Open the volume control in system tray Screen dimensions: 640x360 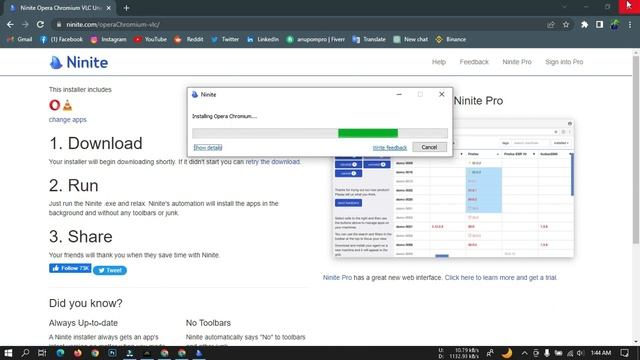click(580, 353)
